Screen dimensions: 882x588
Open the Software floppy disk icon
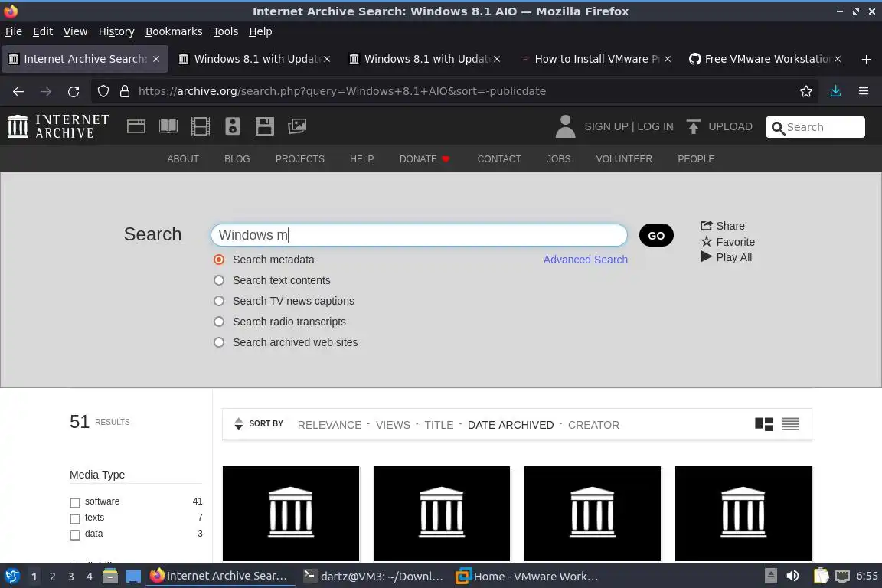[264, 126]
